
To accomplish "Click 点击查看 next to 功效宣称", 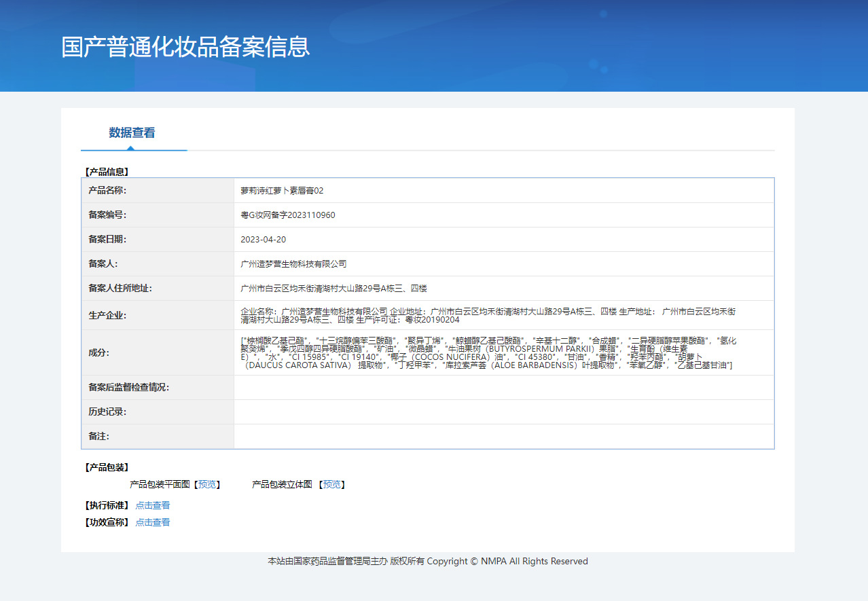I will 153,522.
